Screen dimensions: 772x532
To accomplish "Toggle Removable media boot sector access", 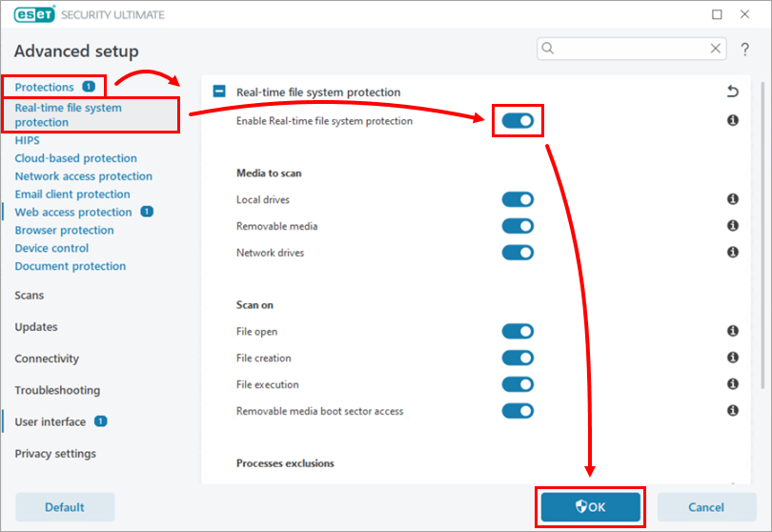I will pyautogui.click(x=518, y=411).
